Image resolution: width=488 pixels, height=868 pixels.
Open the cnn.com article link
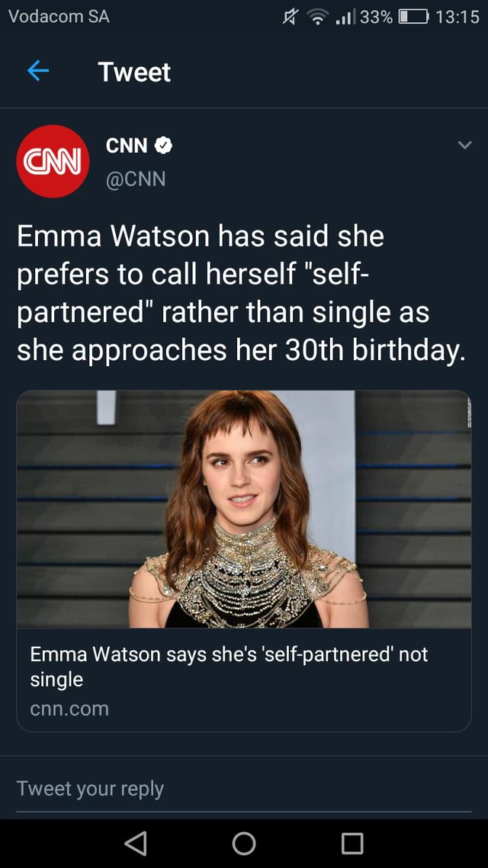(69, 706)
